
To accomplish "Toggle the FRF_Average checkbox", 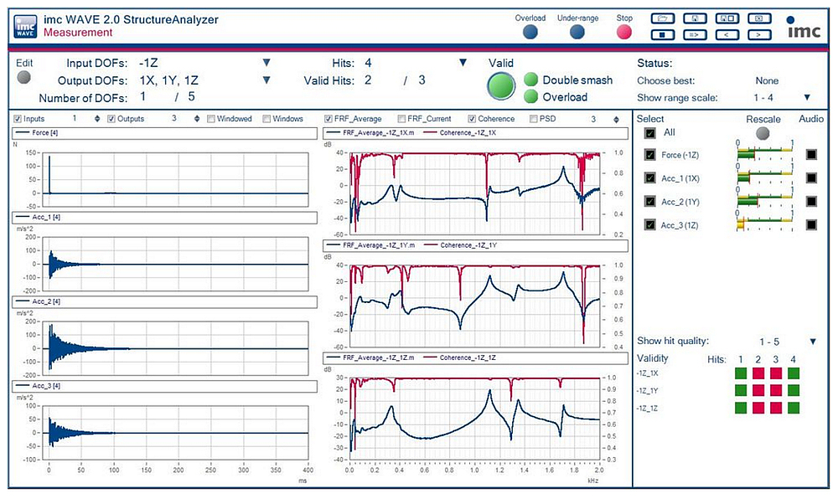I will (328, 119).
